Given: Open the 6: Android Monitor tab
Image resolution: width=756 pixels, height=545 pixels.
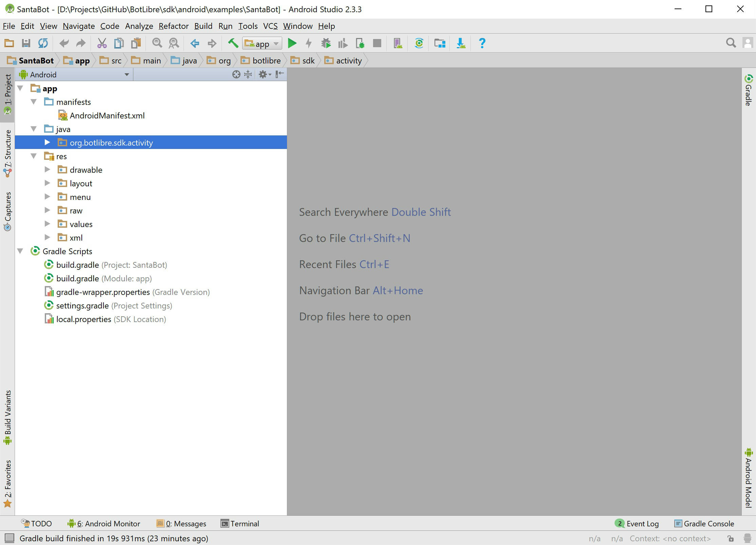Looking at the screenshot, I should tap(104, 524).
